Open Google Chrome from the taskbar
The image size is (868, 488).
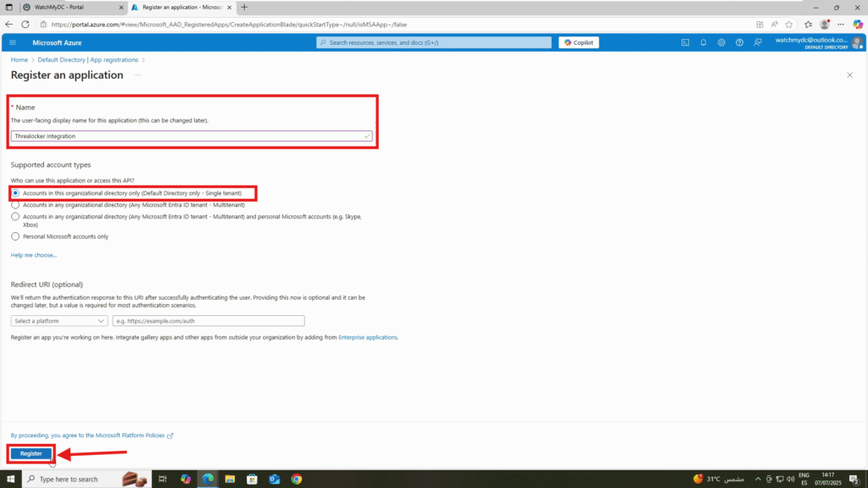297,480
